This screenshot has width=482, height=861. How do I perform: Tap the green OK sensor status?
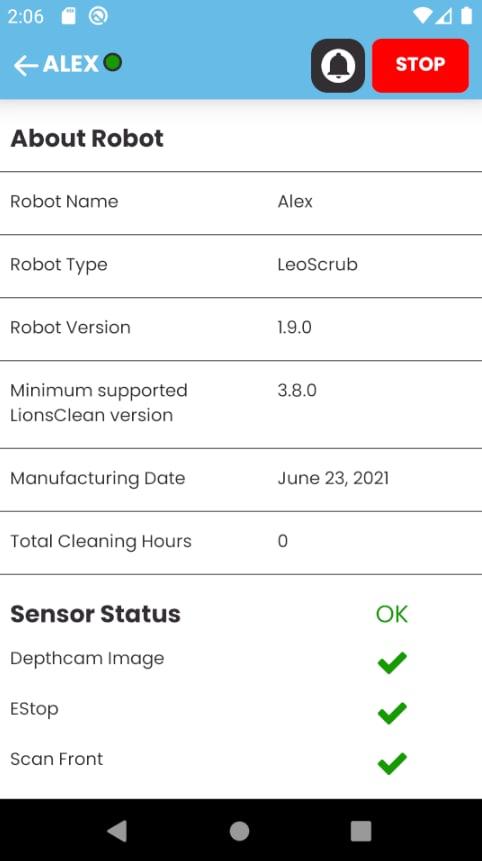392,614
